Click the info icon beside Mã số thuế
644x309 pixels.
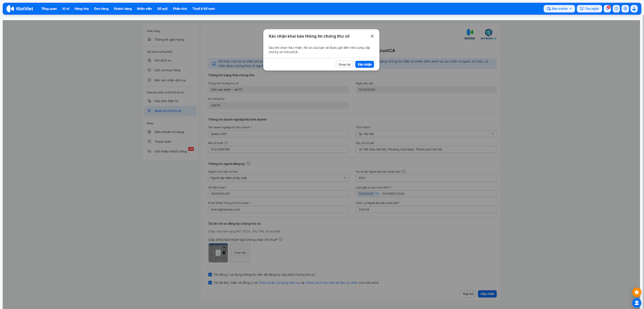[x=226, y=143]
